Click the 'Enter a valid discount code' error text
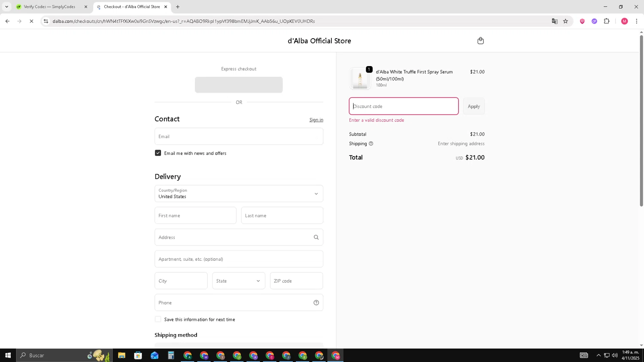644x362 pixels. 377,120
